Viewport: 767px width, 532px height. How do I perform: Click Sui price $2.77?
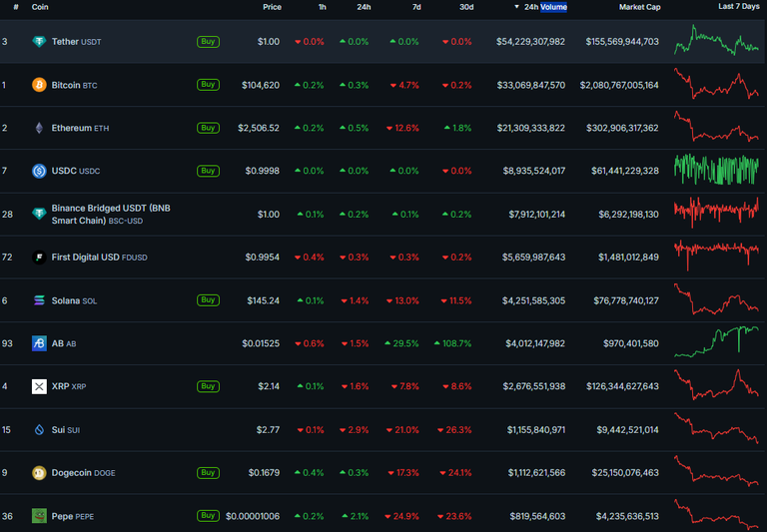[268, 430]
